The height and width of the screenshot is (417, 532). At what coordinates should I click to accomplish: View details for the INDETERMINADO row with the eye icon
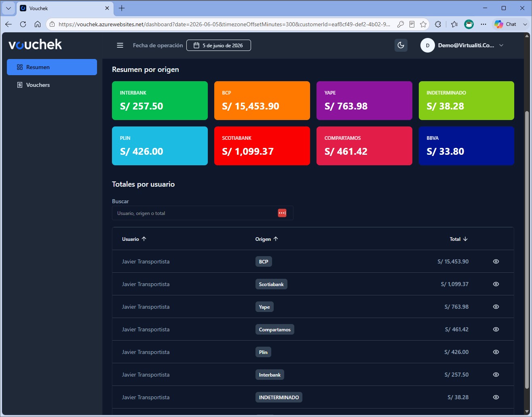(496, 397)
